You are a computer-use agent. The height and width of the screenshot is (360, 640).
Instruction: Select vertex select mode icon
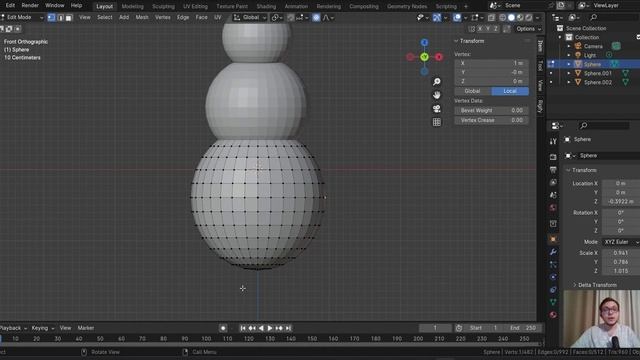pos(51,18)
